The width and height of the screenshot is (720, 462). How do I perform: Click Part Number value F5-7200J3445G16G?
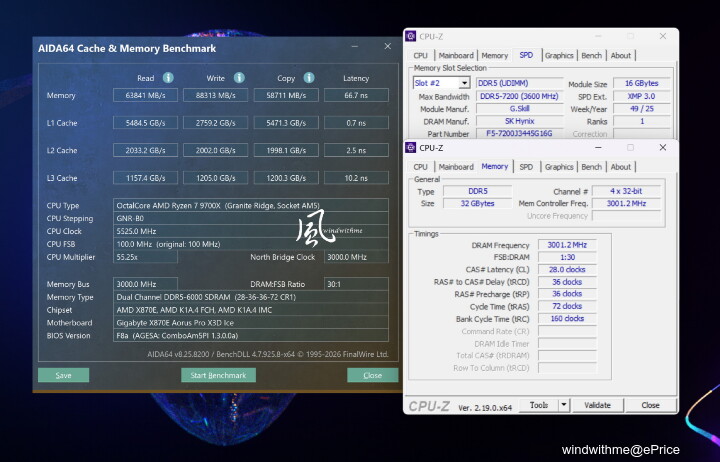pos(519,134)
